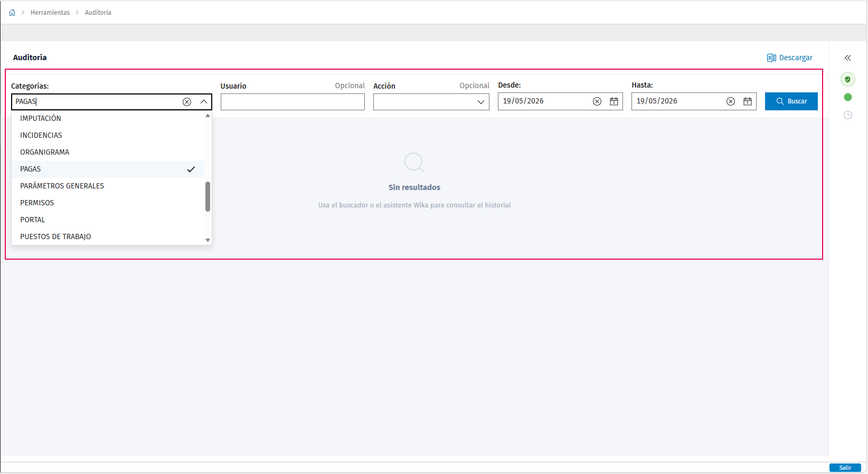Open Herramientas breadcrumb link

(x=50, y=13)
